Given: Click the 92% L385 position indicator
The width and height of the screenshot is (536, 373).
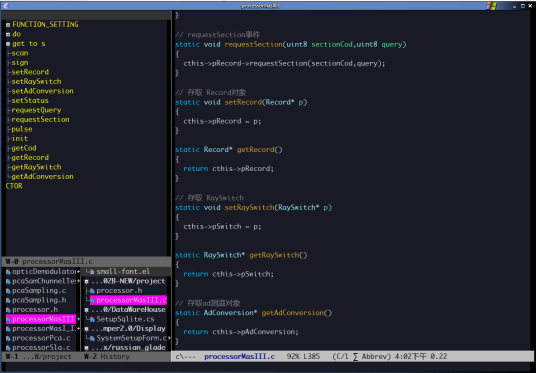Looking at the screenshot, I should 304,357.
